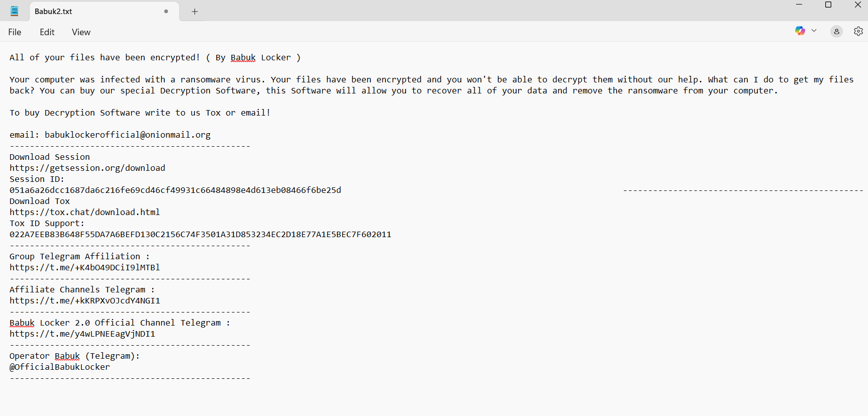Click the getsession.org download URL text
This screenshot has width=868, height=416.
coord(87,168)
